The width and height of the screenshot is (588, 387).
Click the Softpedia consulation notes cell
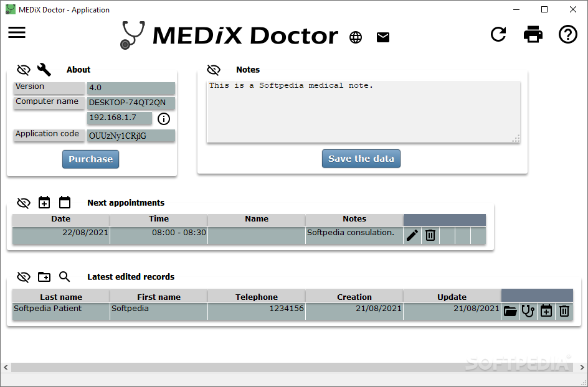pos(354,235)
